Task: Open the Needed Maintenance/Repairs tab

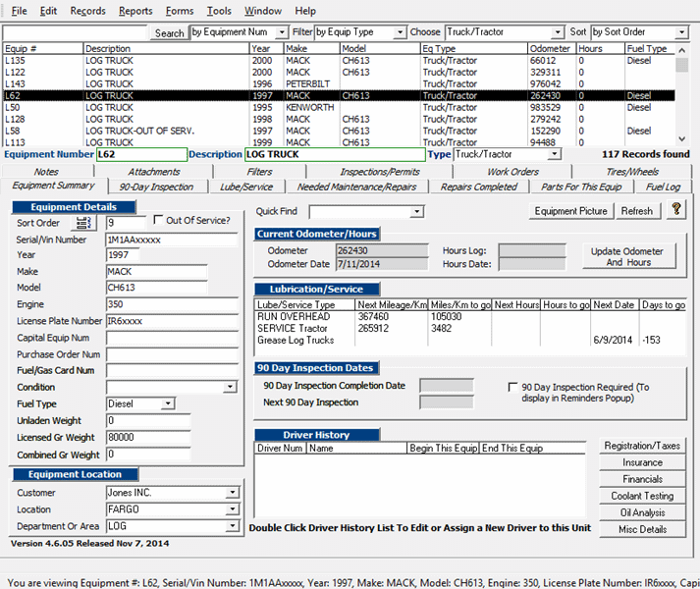Action: coord(356,187)
